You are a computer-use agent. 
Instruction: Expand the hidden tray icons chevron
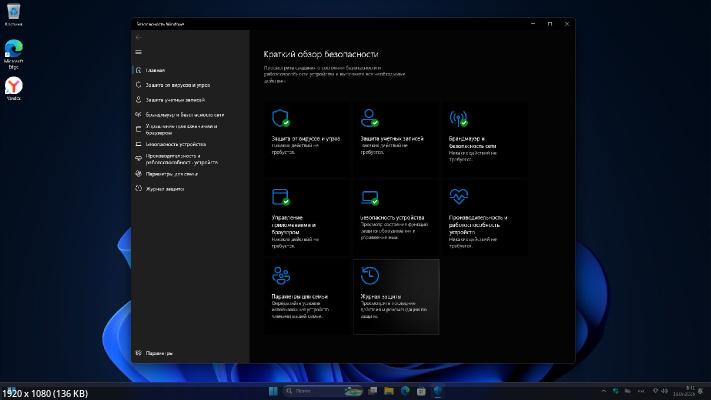pyautogui.click(x=604, y=391)
